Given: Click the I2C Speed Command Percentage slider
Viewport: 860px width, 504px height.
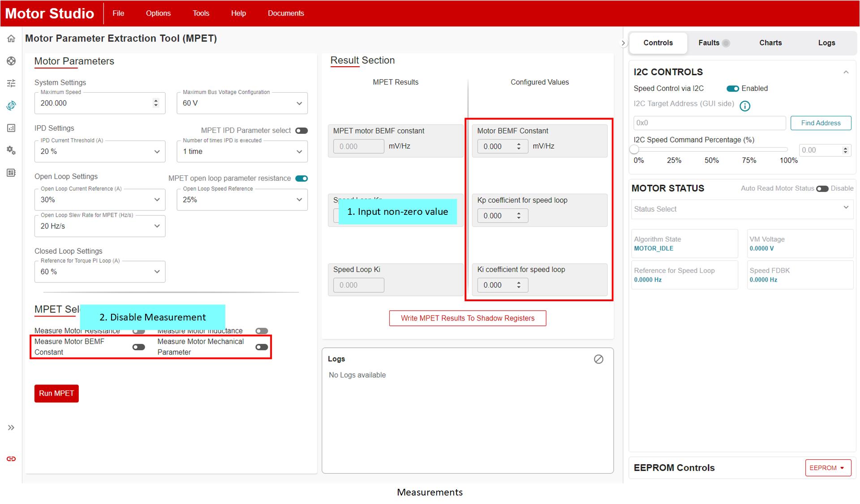Looking at the screenshot, I should (711, 149).
